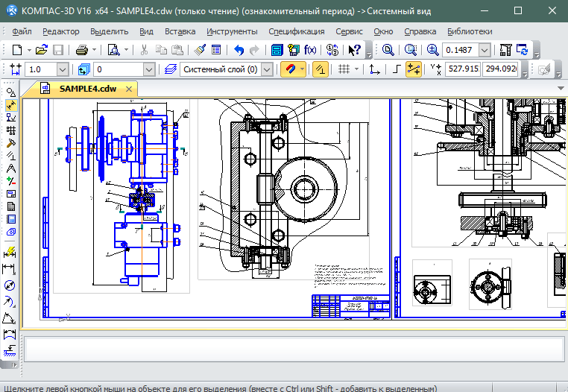Click the hammer editing tool in sidebar
This screenshot has height=392, width=568.
(x=10, y=142)
